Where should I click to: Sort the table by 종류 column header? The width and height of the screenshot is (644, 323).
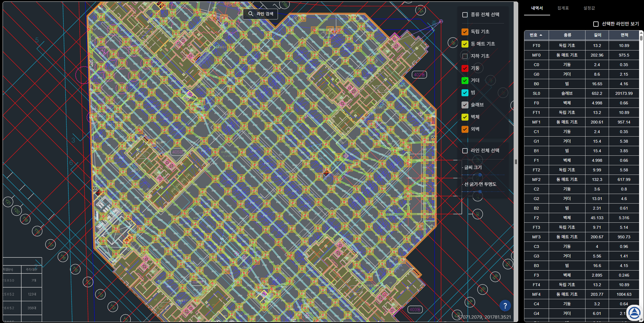click(x=567, y=35)
